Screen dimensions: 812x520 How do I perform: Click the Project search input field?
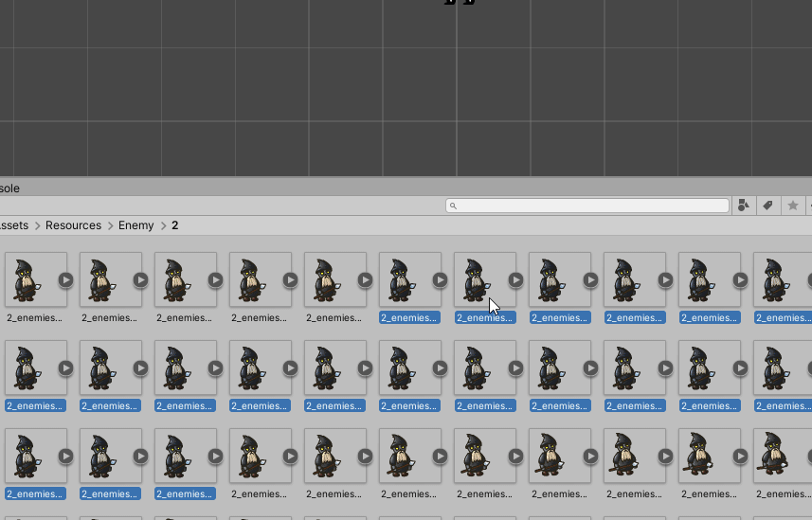coord(587,206)
